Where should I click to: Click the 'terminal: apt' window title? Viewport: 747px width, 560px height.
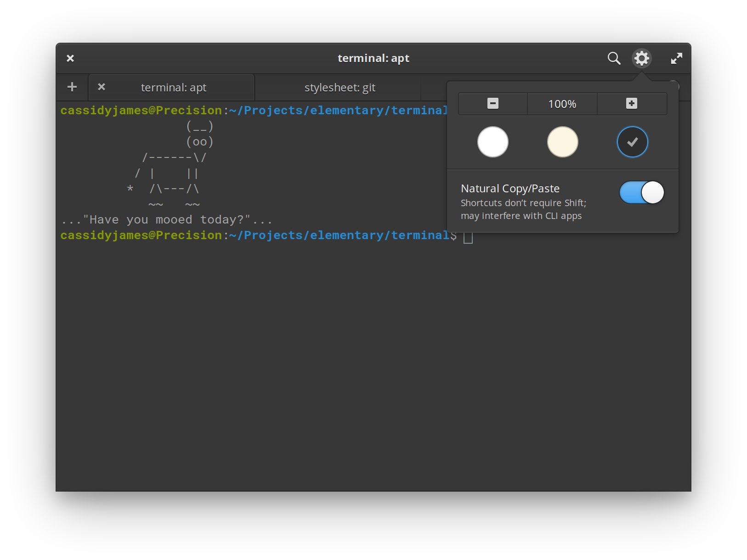[373, 58]
